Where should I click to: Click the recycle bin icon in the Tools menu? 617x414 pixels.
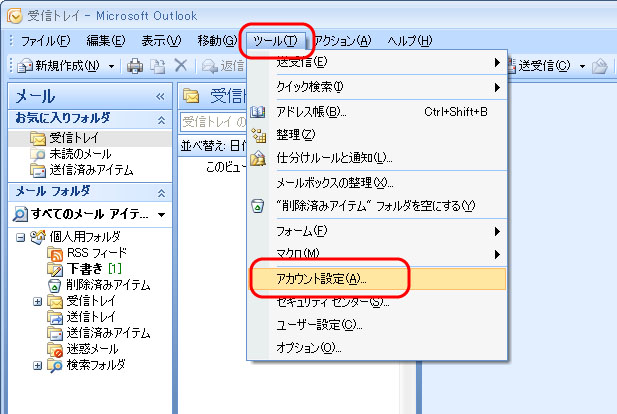[x=257, y=206]
